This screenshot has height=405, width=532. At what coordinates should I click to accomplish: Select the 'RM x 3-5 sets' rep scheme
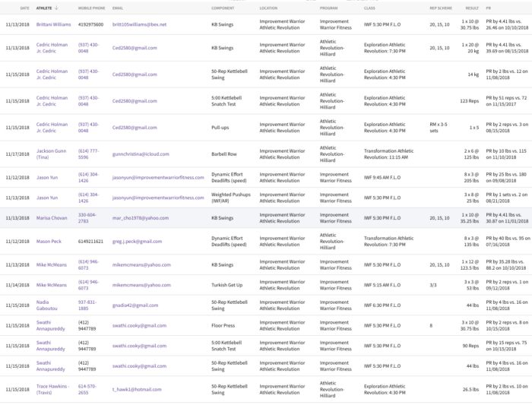point(439,128)
